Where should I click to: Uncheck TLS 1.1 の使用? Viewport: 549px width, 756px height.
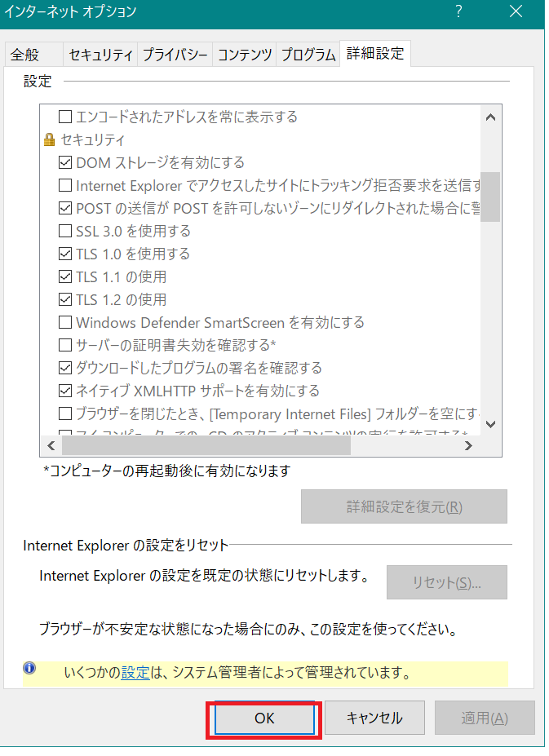click(65, 276)
